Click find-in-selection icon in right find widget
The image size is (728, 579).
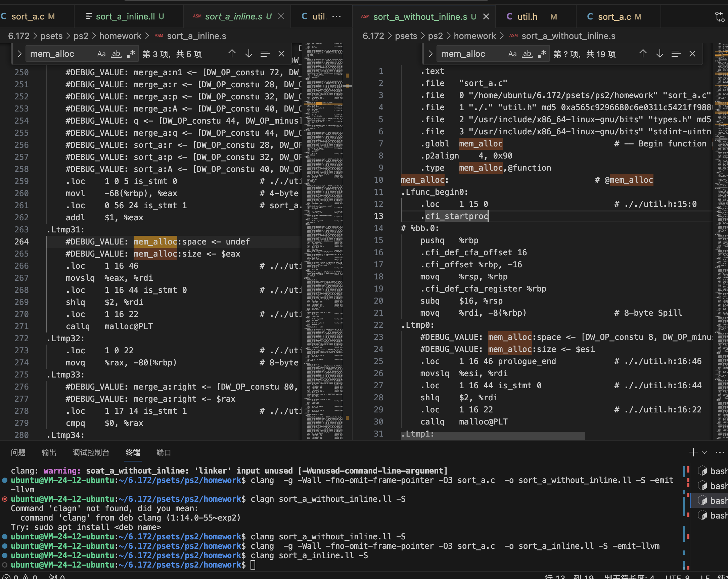point(676,54)
